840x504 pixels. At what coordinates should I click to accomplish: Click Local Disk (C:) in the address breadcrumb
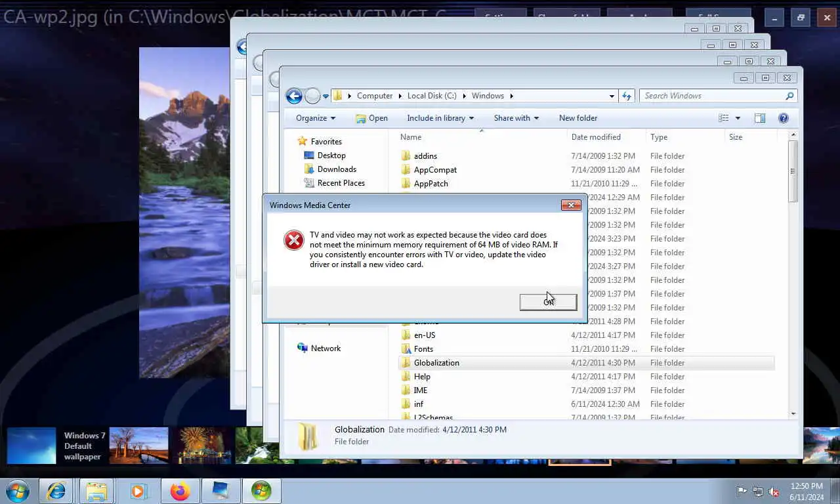(432, 96)
